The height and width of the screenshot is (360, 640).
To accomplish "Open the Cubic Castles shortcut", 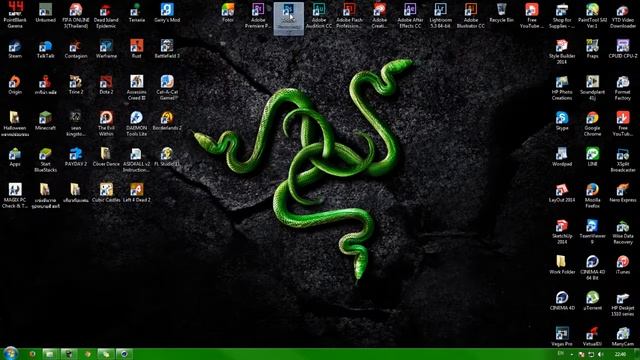I will pos(106,193).
